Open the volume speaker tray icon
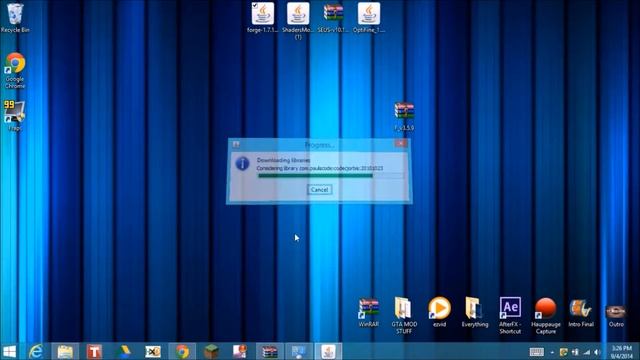The width and height of the screenshot is (640, 360). click(597, 352)
